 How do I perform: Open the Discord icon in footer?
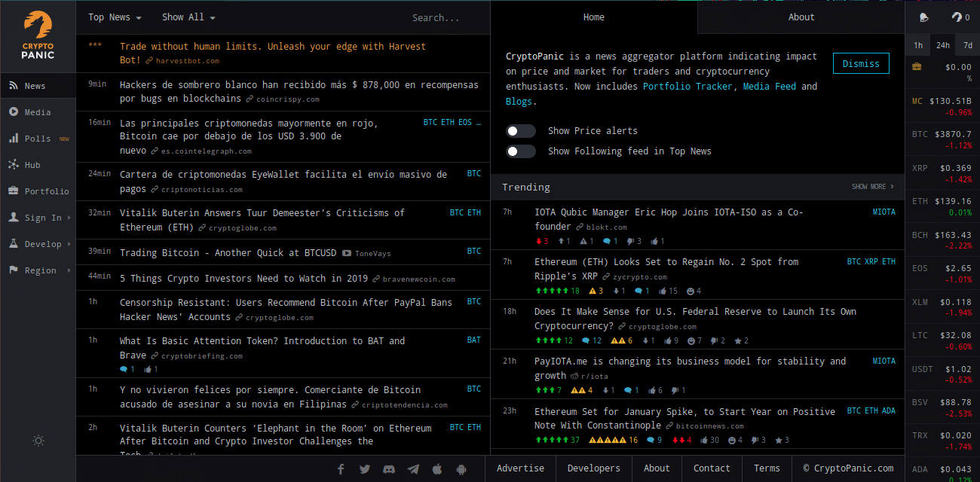(389, 468)
